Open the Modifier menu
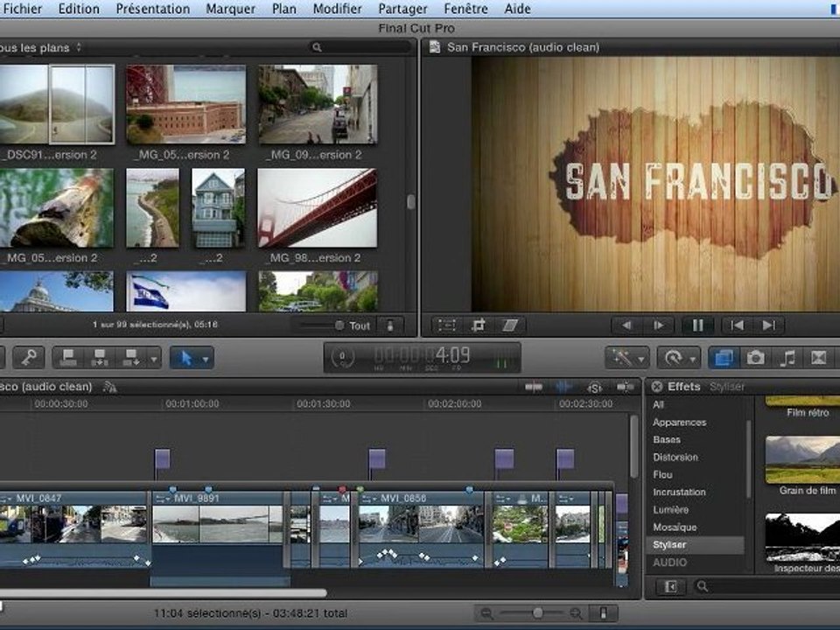 tap(337, 9)
